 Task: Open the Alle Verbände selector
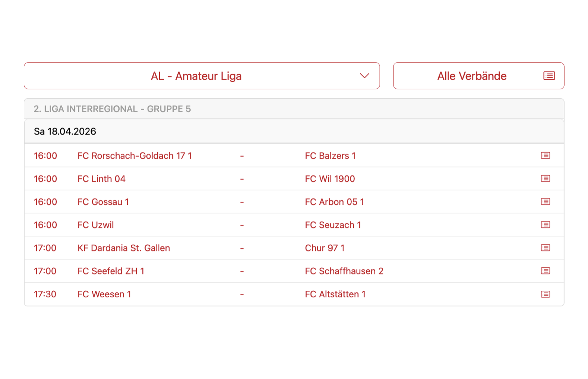coord(471,76)
